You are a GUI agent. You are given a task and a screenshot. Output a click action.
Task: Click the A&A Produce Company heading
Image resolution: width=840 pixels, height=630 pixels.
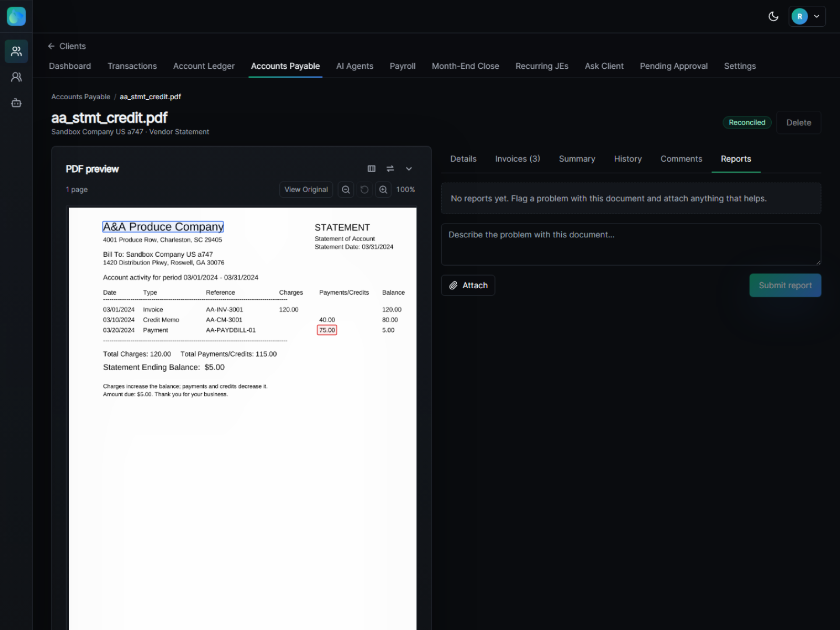(x=163, y=227)
